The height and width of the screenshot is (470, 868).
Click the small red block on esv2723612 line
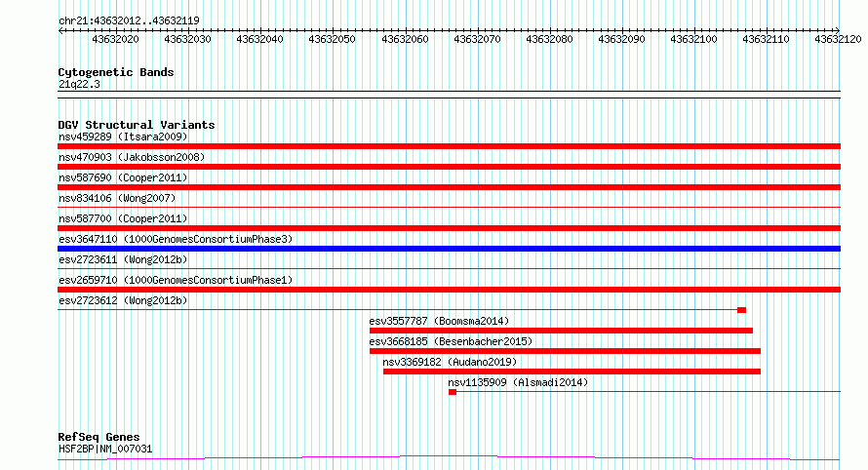tap(742, 310)
